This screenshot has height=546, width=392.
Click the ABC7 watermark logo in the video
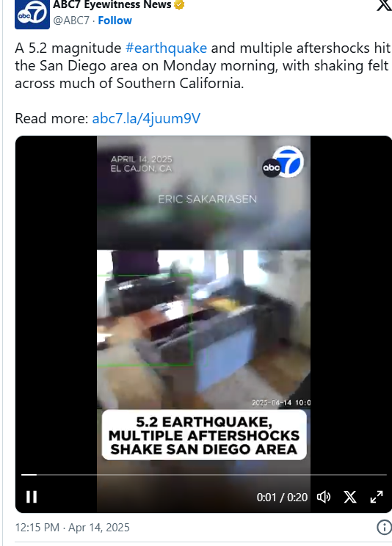pyautogui.click(x=283, y=161)
